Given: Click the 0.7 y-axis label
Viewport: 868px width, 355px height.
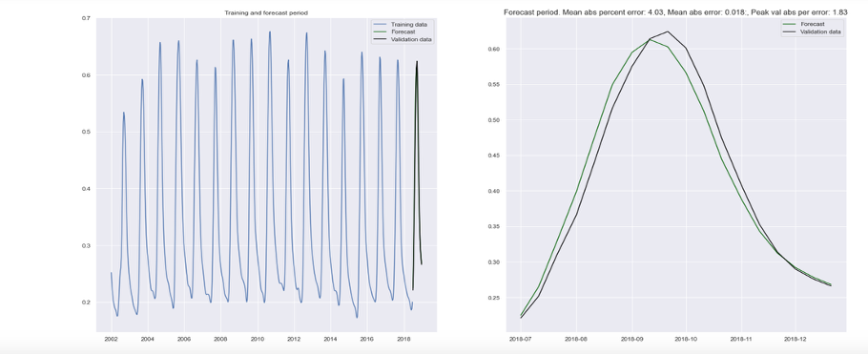Looking at the screenshot, I should [86, 18].
